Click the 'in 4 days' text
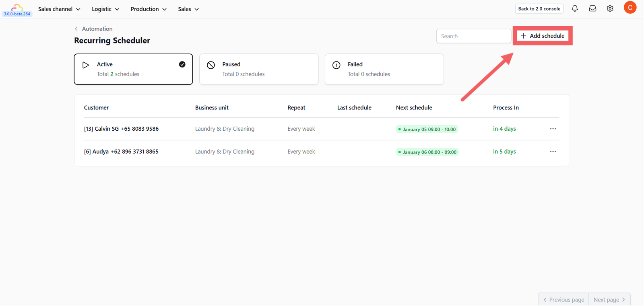The image size is (644, 306). (x=504, y=129)
